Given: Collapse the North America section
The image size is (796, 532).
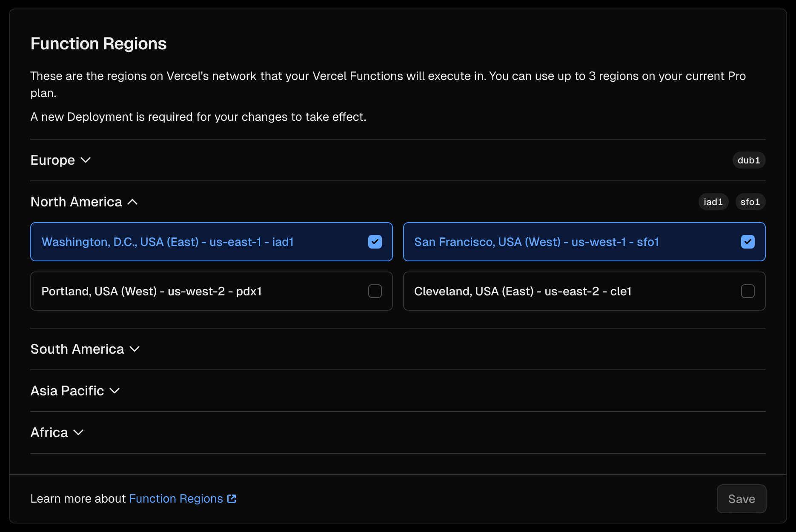Looking at the screenshot, I should pos(76,202).
